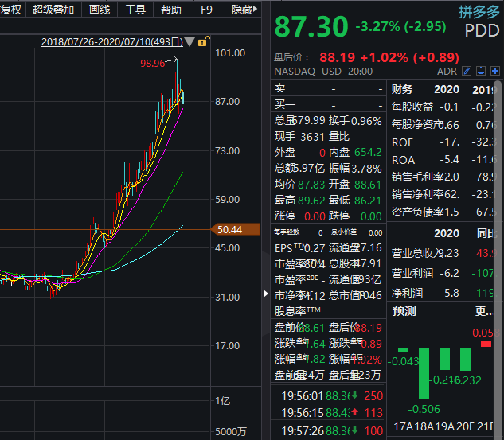Click the bell price alert icon
Screen dimensions: 504x440
click(x=482, y=71)
